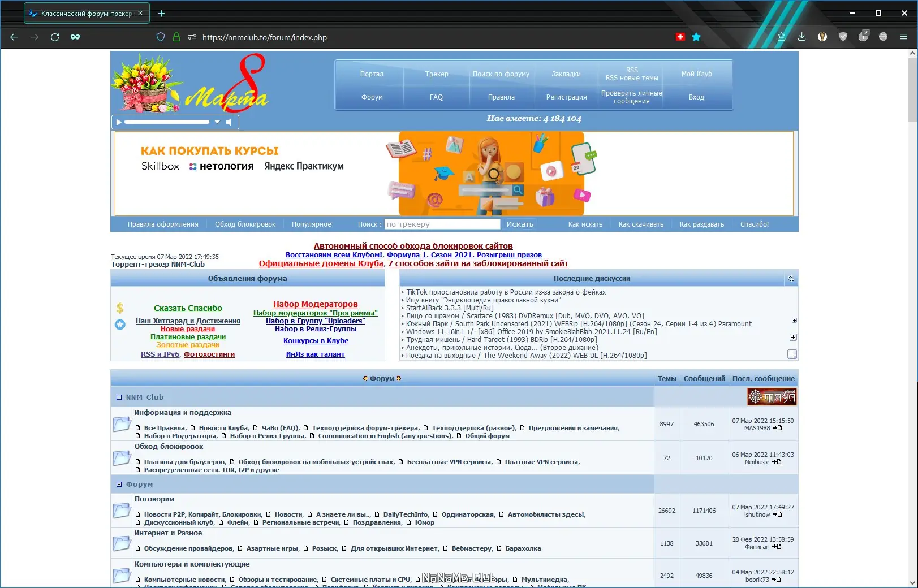Click the page vertical scrollbar thumb
This screenshot has width=918, height=588.
point(912,90)
